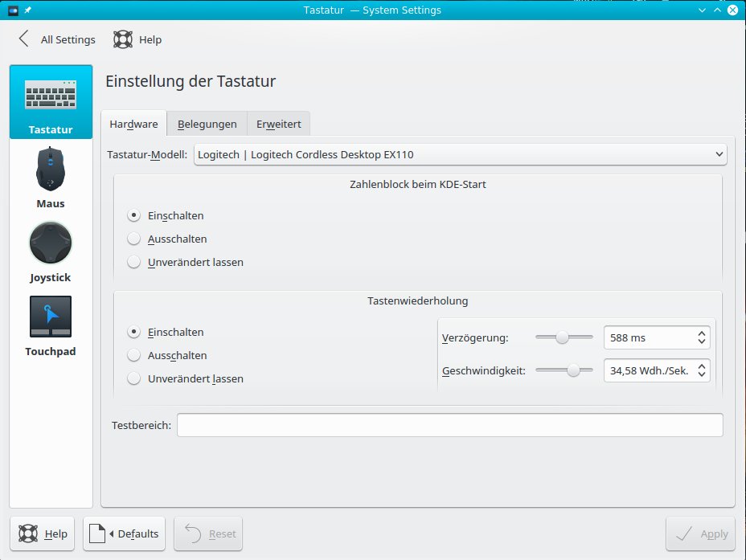Open the Touchpad settings module
Image resolution: width=746 pixels, height=560 pixels.
(x=51, y=326)
